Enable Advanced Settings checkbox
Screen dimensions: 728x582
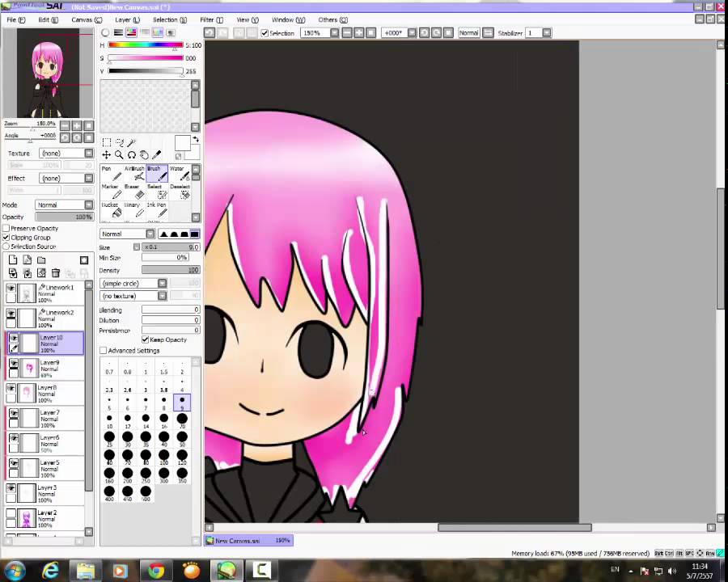pos(103,350)
